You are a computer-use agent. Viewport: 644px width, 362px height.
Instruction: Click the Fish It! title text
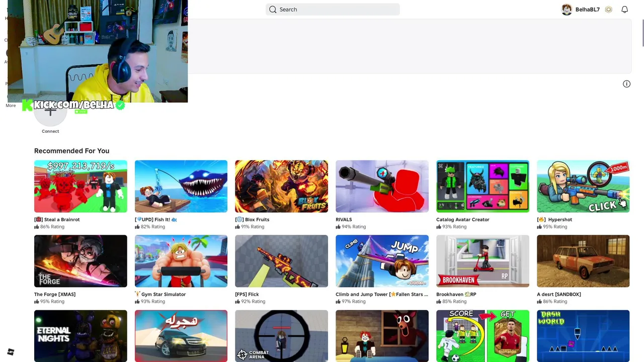coord(156,220)
